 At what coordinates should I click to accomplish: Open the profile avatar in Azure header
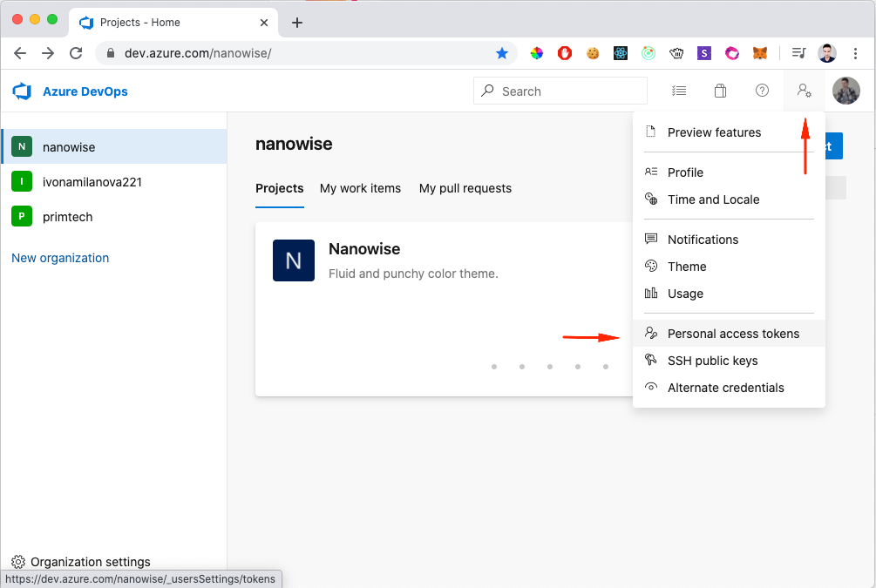click(x=845, y=91)
